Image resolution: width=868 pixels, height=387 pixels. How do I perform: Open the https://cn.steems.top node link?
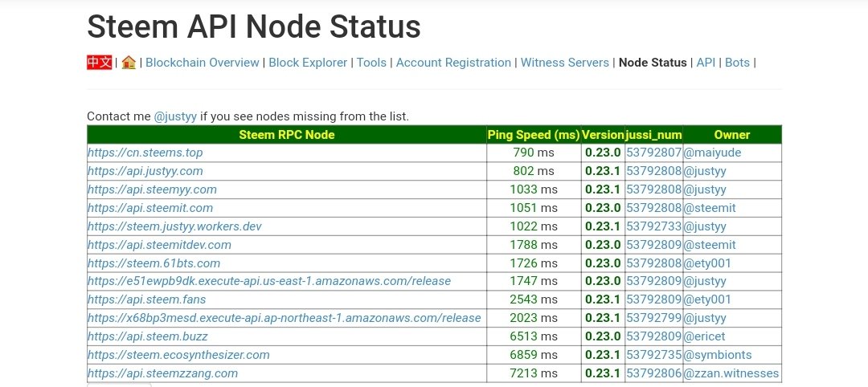(145, 153)
